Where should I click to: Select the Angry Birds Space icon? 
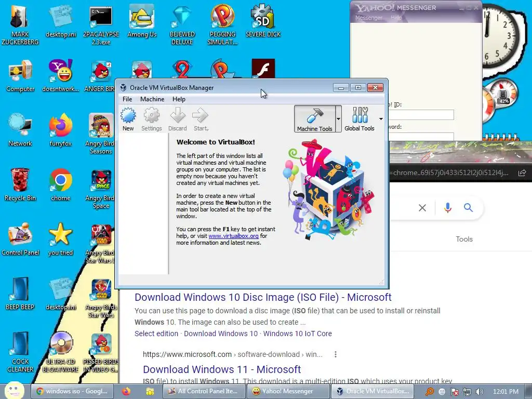(x=100, y=189)
